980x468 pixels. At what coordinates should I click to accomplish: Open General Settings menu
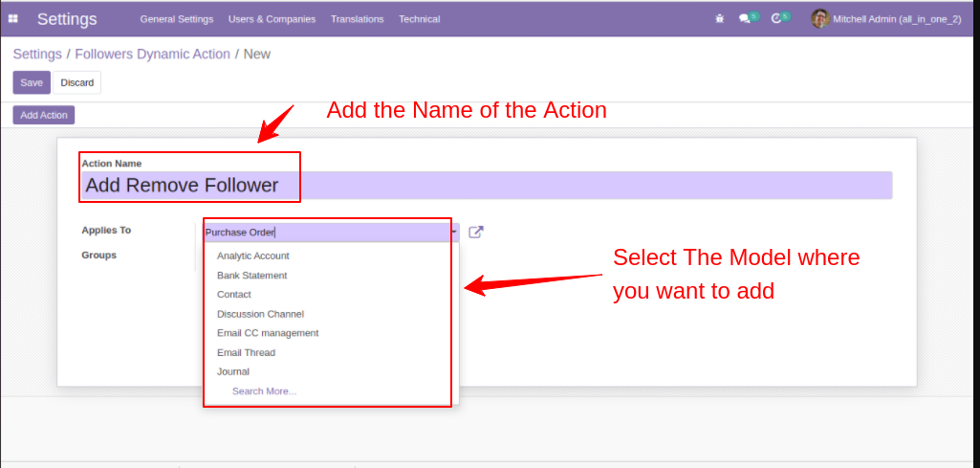coord(177,19)
